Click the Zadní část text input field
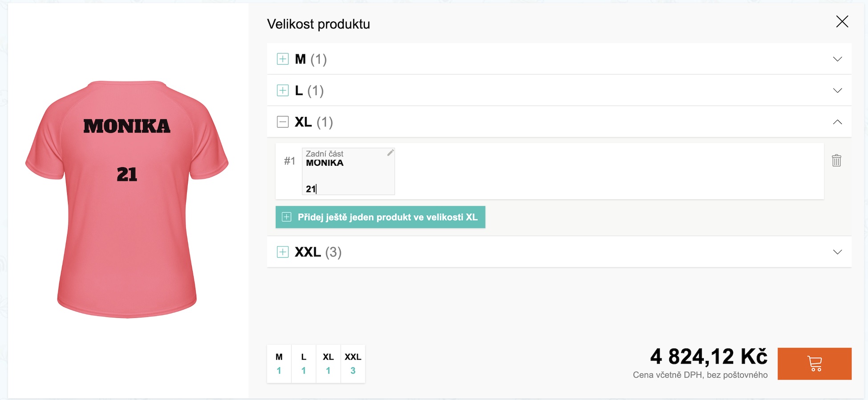 click(348, 176)
